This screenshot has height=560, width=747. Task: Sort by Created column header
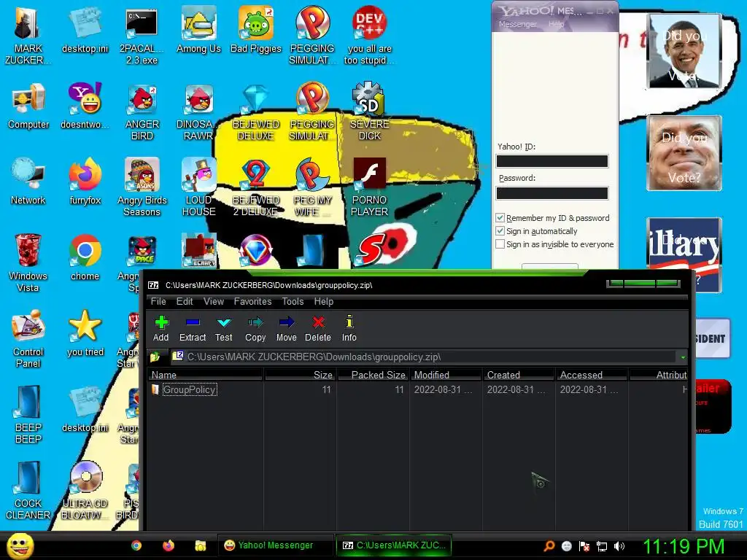tap(519, 375)
